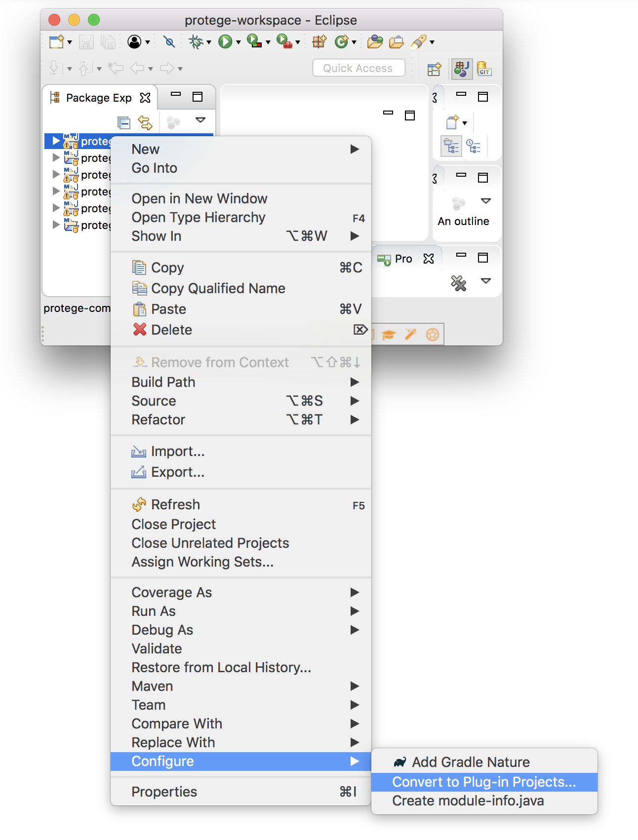This screenshot has height=840, width=638.
Task: Click the Quick Access search field
Action: point(359,68)
